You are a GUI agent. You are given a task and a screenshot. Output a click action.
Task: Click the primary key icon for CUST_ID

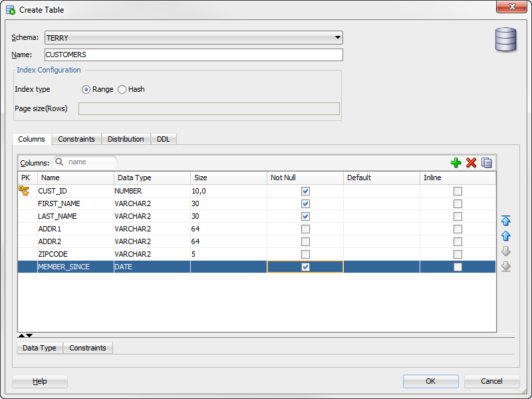pos(24,191)
